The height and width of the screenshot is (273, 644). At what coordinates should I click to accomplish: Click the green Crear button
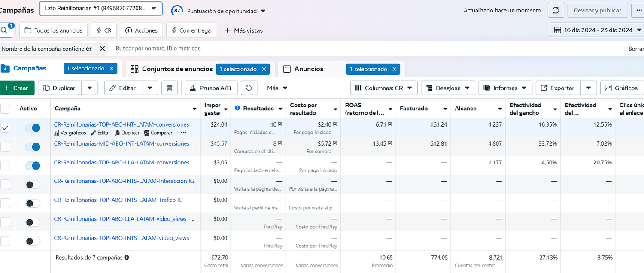pyautogui.click(x=16, y=88)
